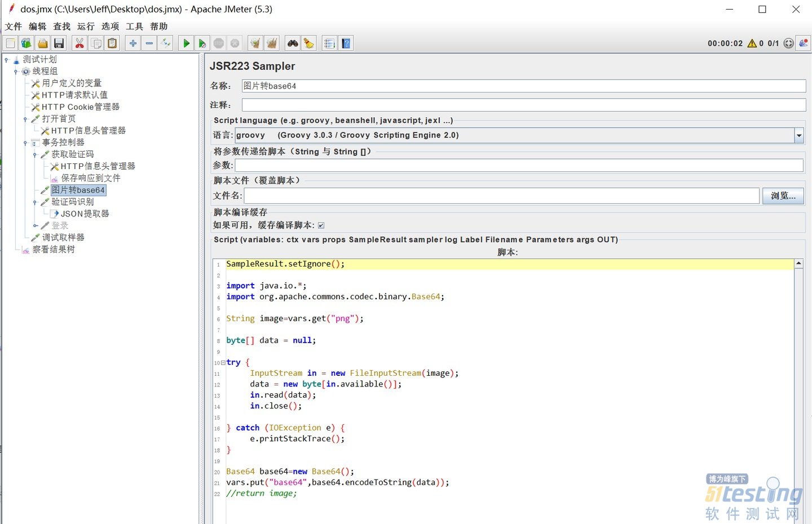
Task: Toggle the cache compiled script checkbox
Action: [x=321, y=225]
